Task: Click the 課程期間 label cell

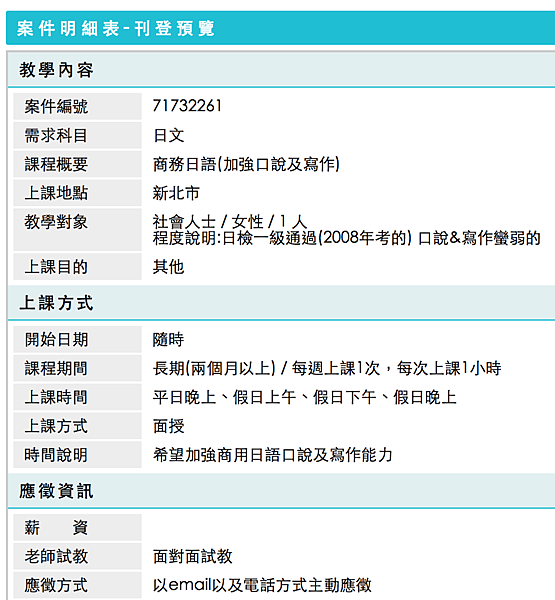Action: point(77,368)
